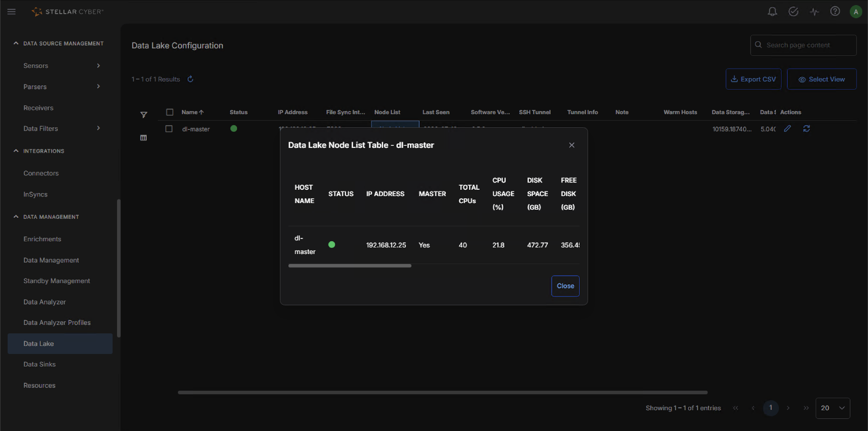
Task: Collapse the Data Source Management section
Action: pyautogui.click(x=16, y=43)
